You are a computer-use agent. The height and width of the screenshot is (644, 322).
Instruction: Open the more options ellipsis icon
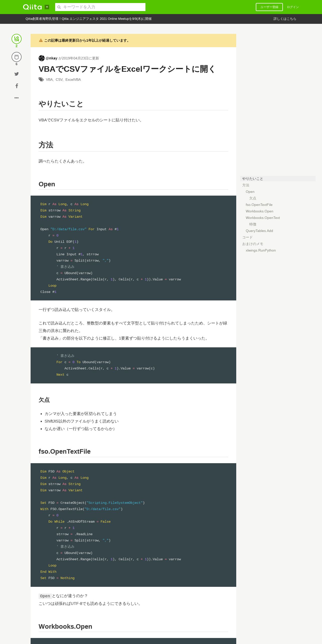pyautogui.click(x=17, y=98)
